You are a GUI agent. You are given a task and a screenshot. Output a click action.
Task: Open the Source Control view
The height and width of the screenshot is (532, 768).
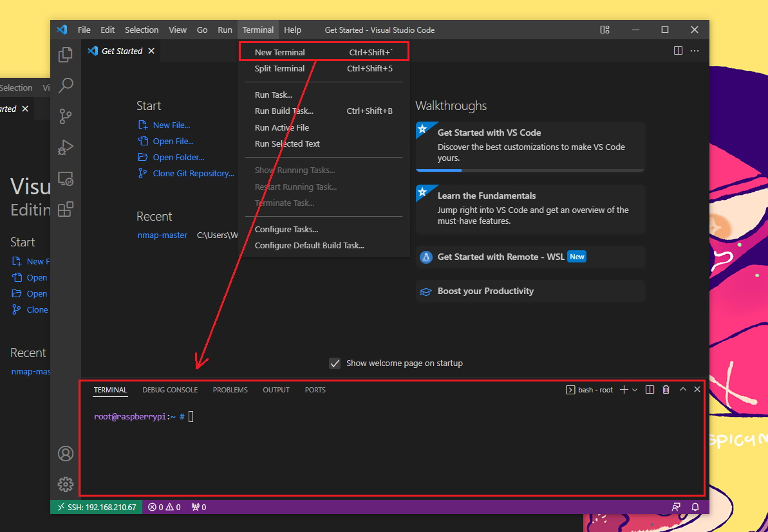coord(66,116)
